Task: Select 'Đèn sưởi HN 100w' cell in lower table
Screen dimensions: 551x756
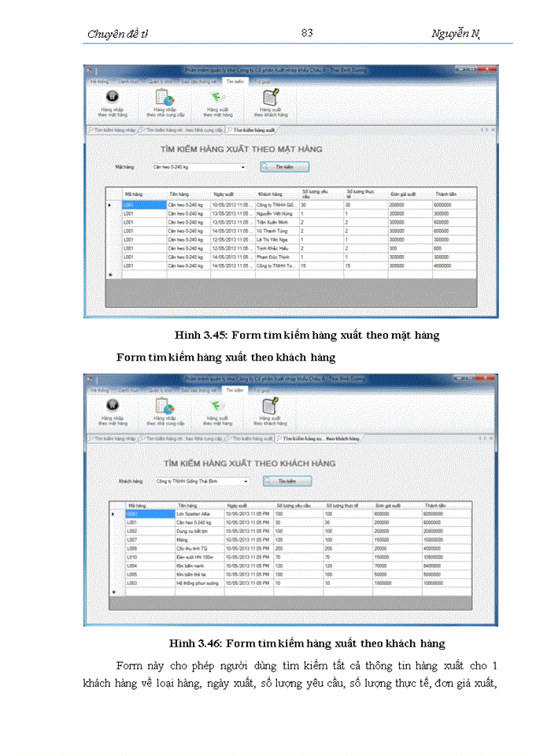Action: [x=200, y=558]
